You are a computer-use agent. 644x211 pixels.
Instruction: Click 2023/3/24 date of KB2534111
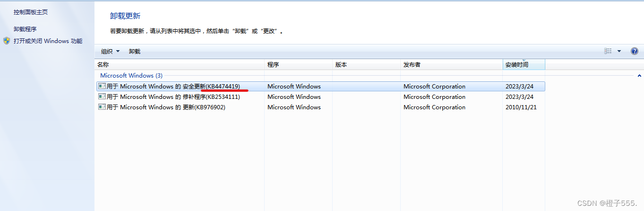[519, 97]
